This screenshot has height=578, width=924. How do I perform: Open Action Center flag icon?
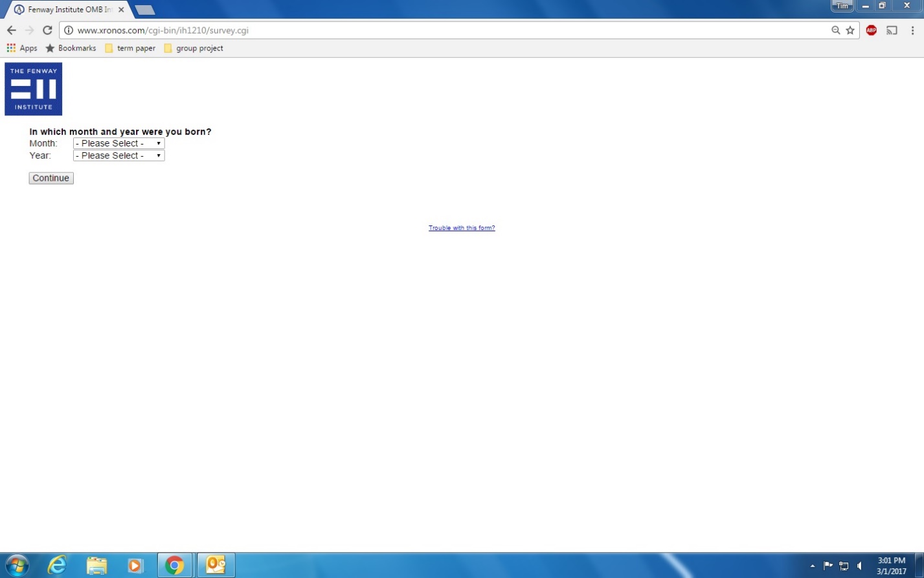(828, 566)
